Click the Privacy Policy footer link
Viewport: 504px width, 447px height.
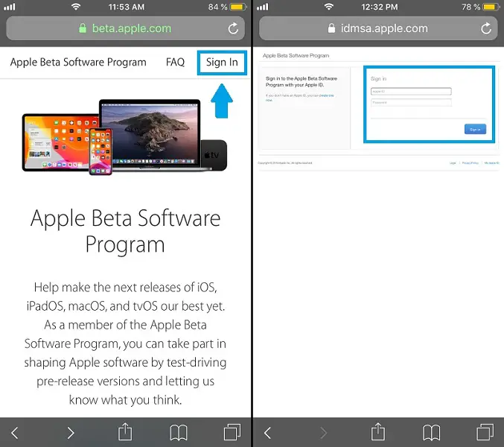[470, 162]
